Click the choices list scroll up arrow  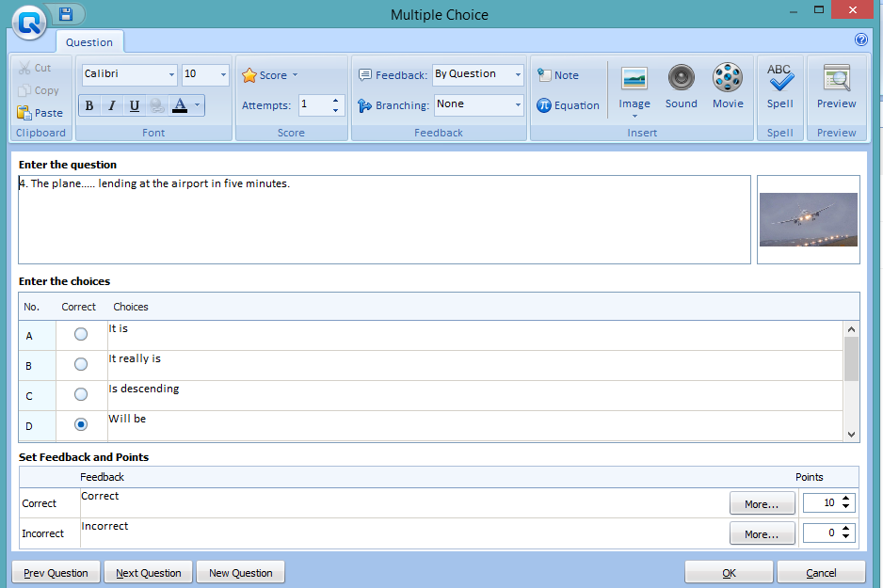(851, 329)
